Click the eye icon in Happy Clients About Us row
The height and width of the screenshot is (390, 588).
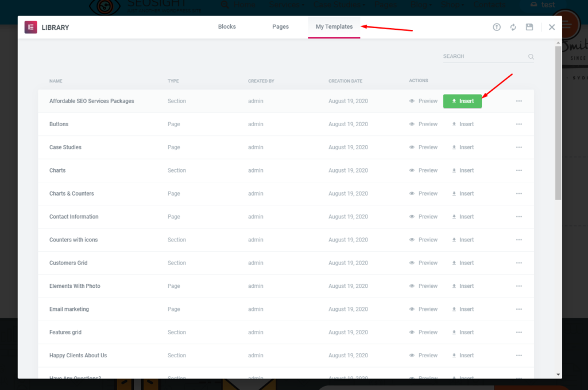412,356
